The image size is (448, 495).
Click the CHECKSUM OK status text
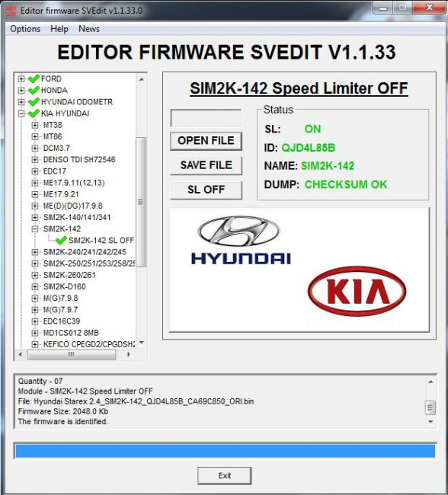coord(346,184)
